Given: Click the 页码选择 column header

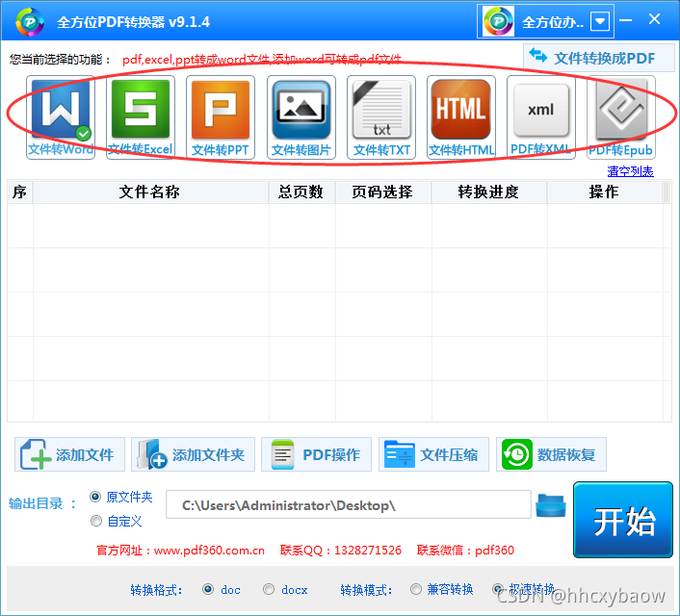Looking at the screenshot, I should click(383, 192).
